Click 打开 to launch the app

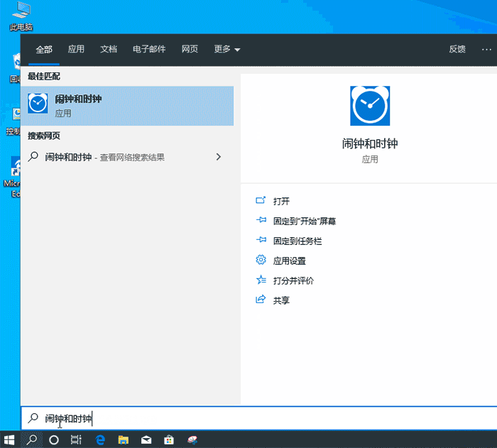click(281, 201)
